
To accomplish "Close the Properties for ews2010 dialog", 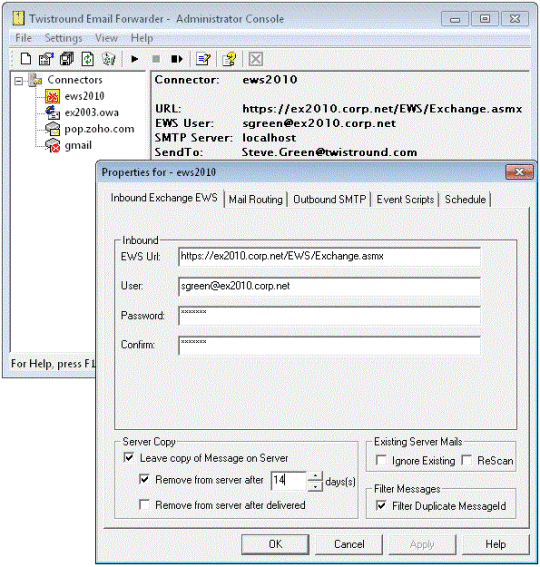I will [x=519, y=172].
